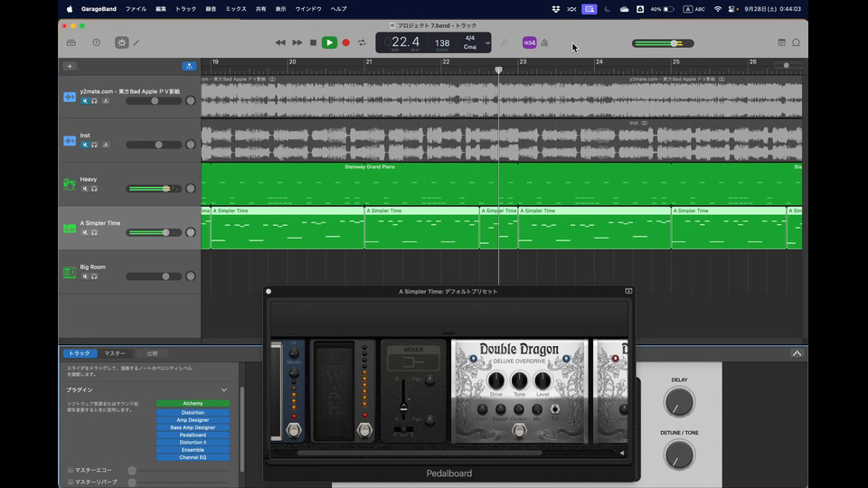This screenshot has height=488, width=868.
Task: Open the Distortion II plug-in slot
Action: pos(193,443)
